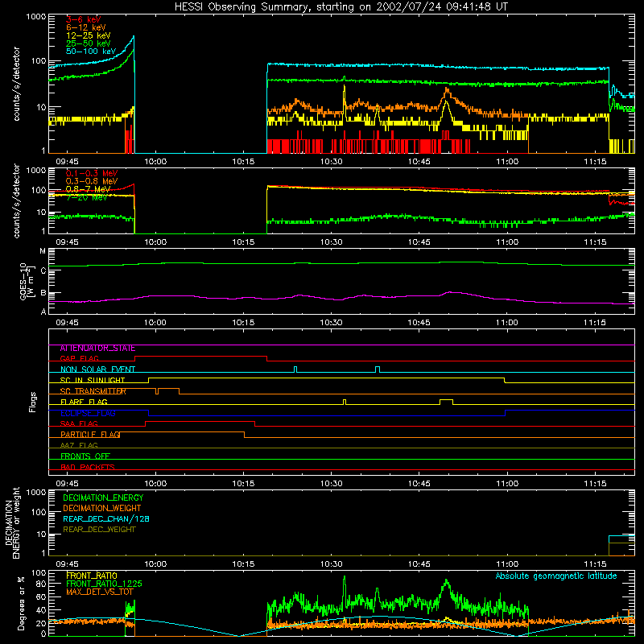Click the FRONTS_OFF flag label

coord(85,456)
